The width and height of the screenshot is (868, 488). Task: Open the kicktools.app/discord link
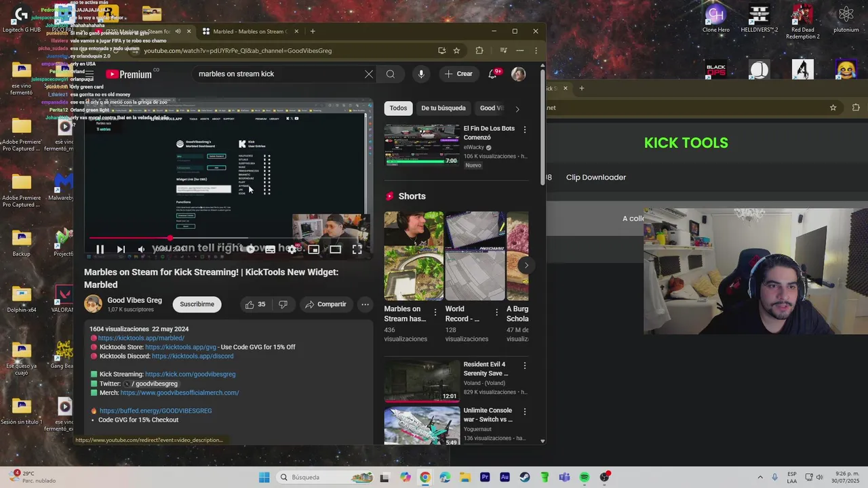(193, 356)
